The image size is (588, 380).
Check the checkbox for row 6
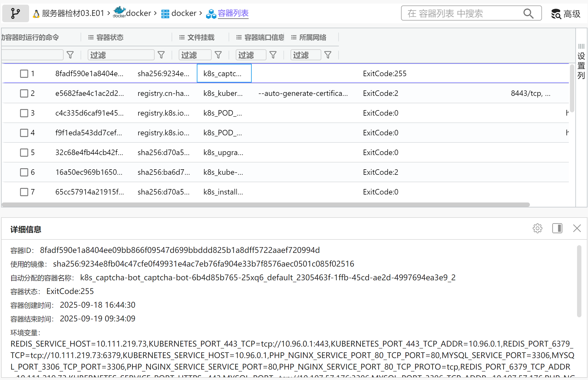24,172
